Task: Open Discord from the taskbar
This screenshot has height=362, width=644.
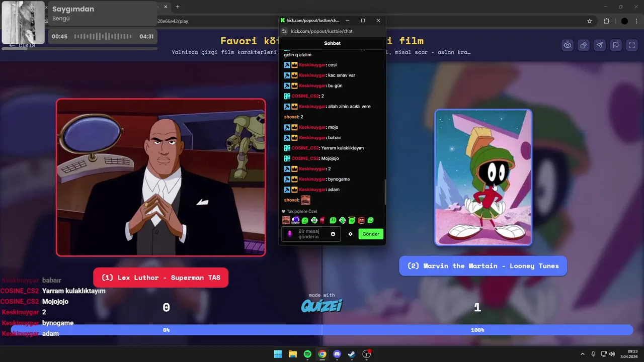Action: pyautogui.click(x=337, y=354)
